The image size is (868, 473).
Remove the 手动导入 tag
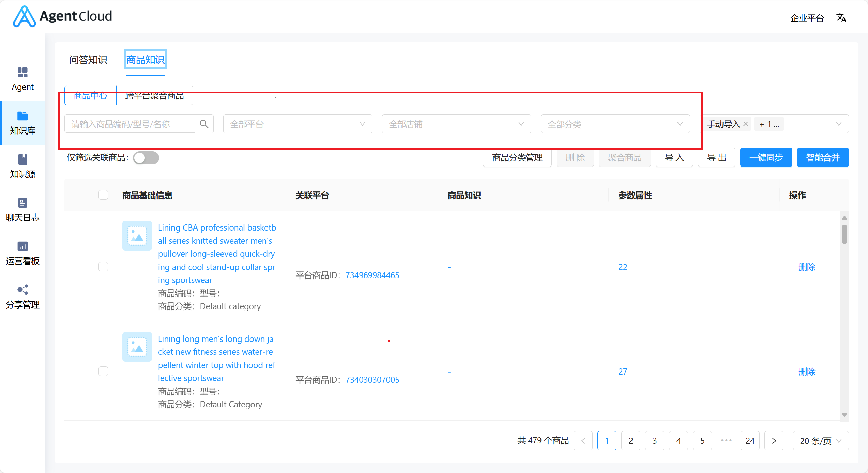[746, 124]
